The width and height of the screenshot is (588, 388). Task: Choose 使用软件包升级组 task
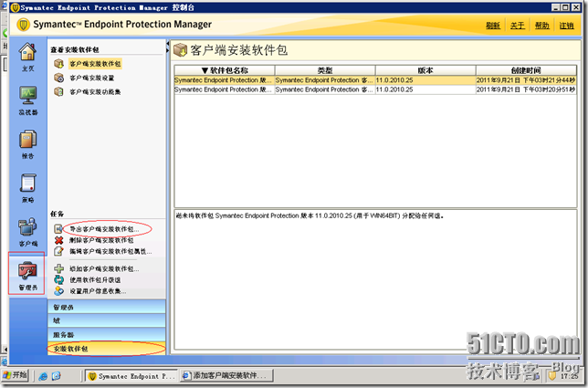(x=95, y=280)
